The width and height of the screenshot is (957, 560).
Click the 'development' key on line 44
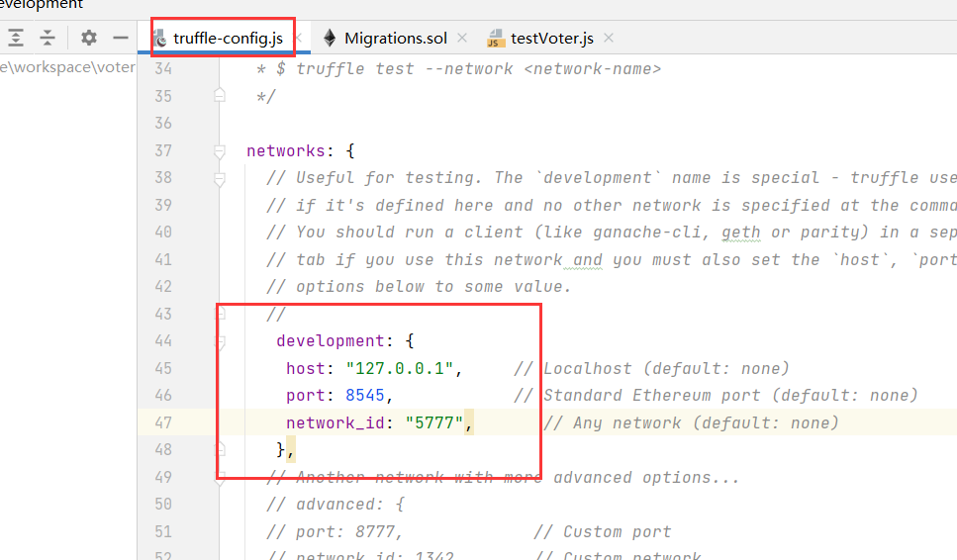click(x=331, y=341)
